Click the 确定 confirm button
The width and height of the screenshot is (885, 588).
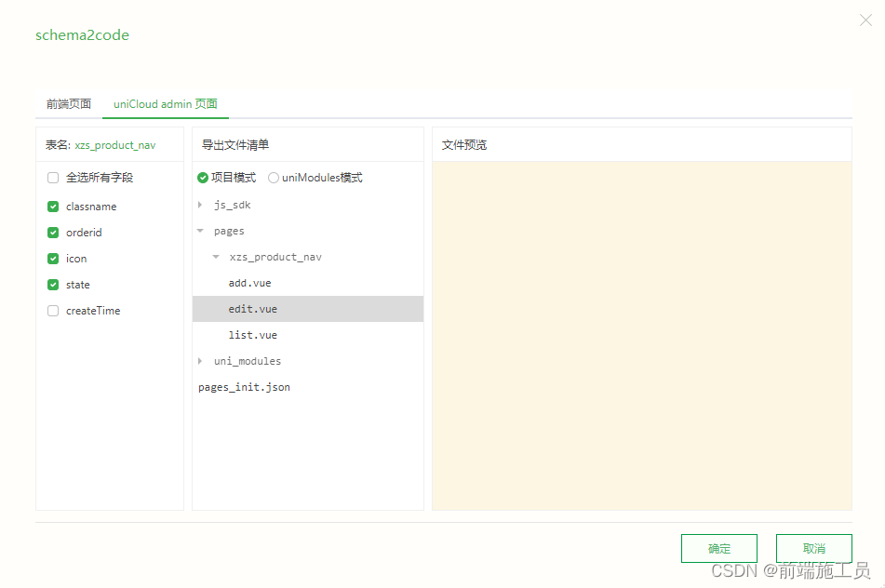click(x=718, y=548)
